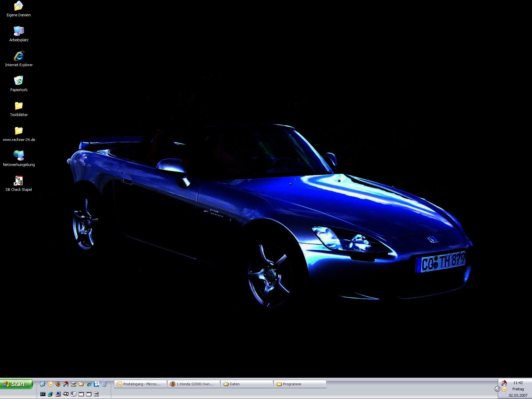
Task: Select the Arbeitsplatz desktop icon
Action: [19, 31]
